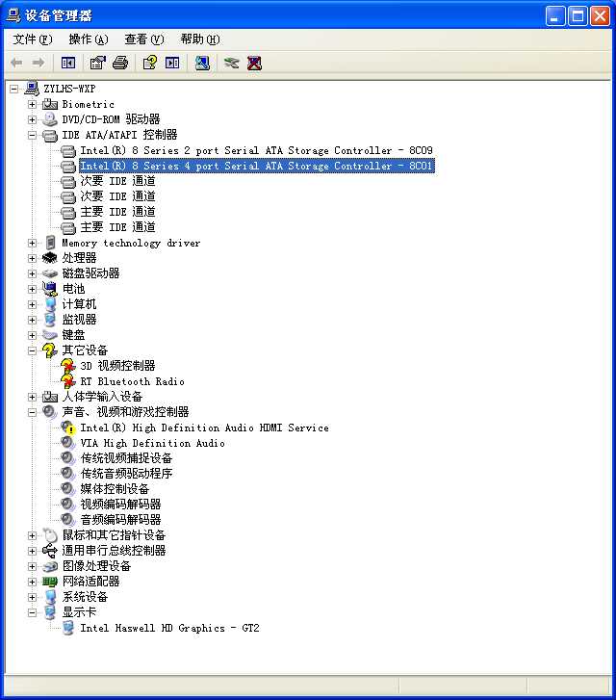This screenshot has height=700, width=616.
Task: Toggle the console tree pane toolbar icon
Action: 67,63
